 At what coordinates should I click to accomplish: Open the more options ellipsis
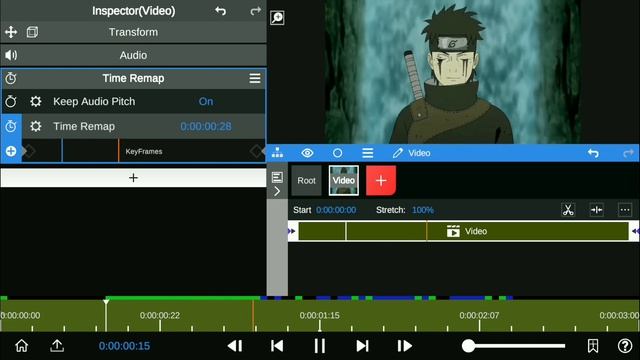coord(625,210)
